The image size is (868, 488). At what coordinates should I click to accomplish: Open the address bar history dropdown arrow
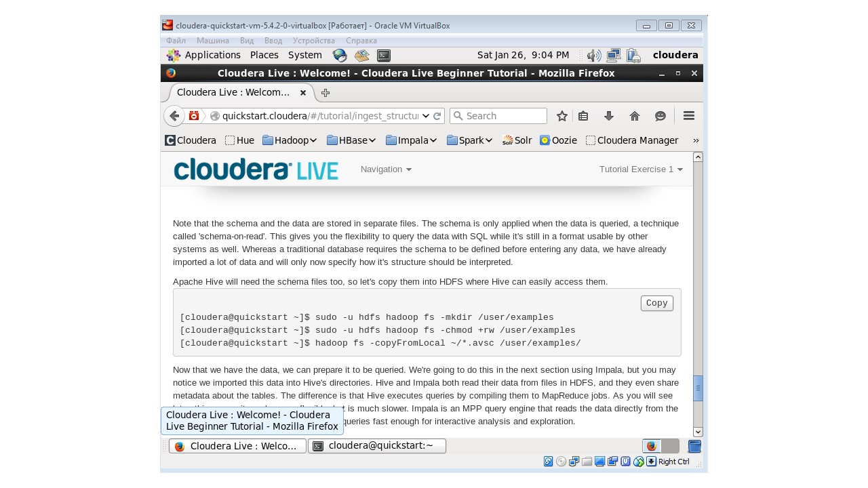point(426,116)
